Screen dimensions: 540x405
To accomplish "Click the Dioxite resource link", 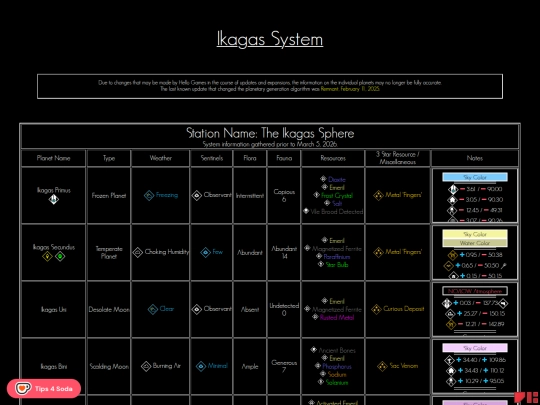I will [336, 179].
